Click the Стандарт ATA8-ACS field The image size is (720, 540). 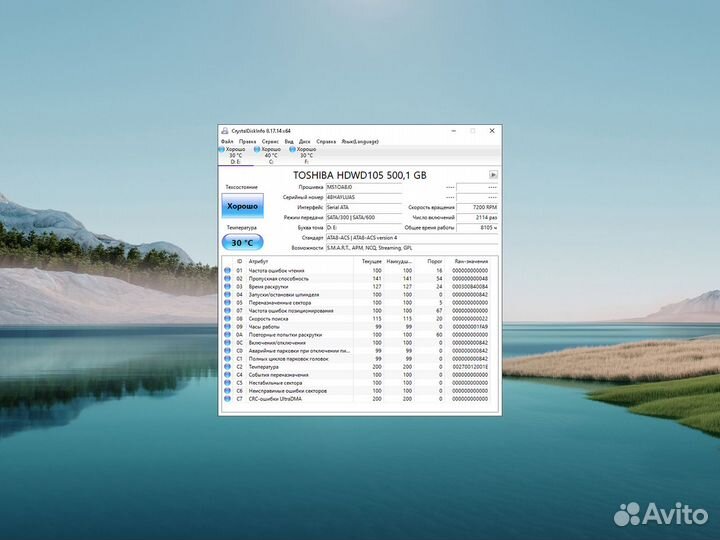tap(412, 238)
